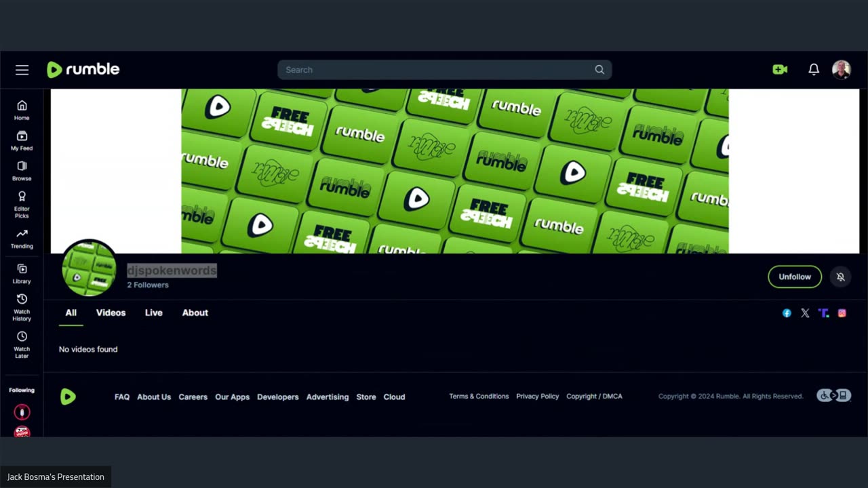Open Library in sidebar
The height and width of the screenshot is (488, 868).
pyautogui.click(x=22, y=274)
